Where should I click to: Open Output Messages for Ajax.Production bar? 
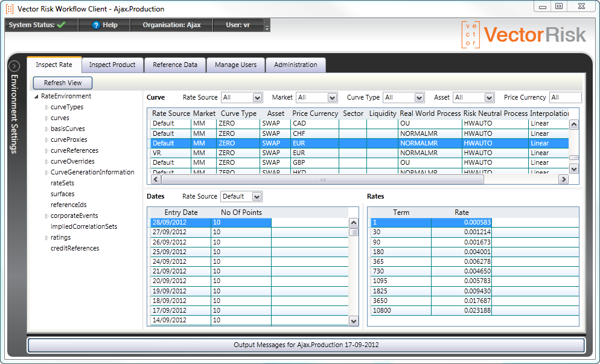(x=306, y=345)
